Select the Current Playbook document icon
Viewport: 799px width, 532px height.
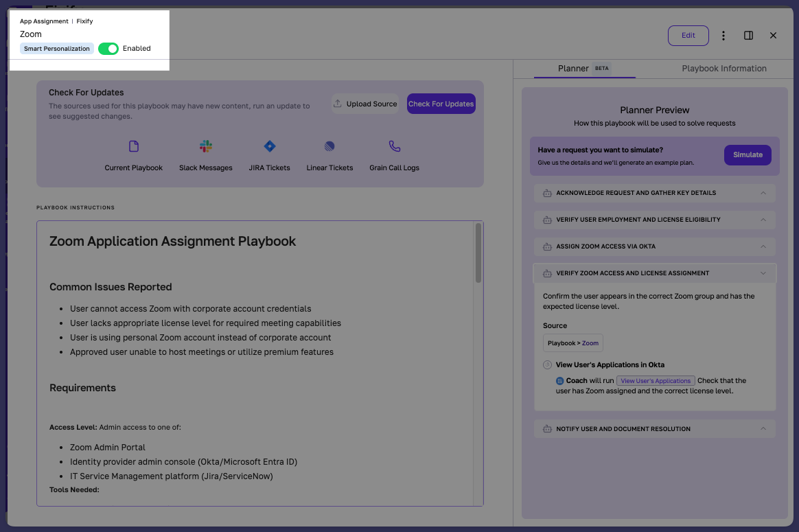click(133, 146)
